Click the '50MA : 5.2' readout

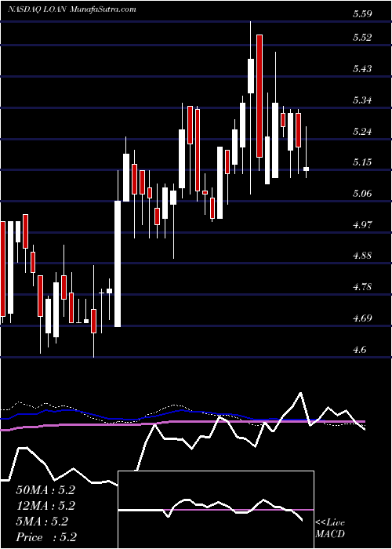[45, 490]
